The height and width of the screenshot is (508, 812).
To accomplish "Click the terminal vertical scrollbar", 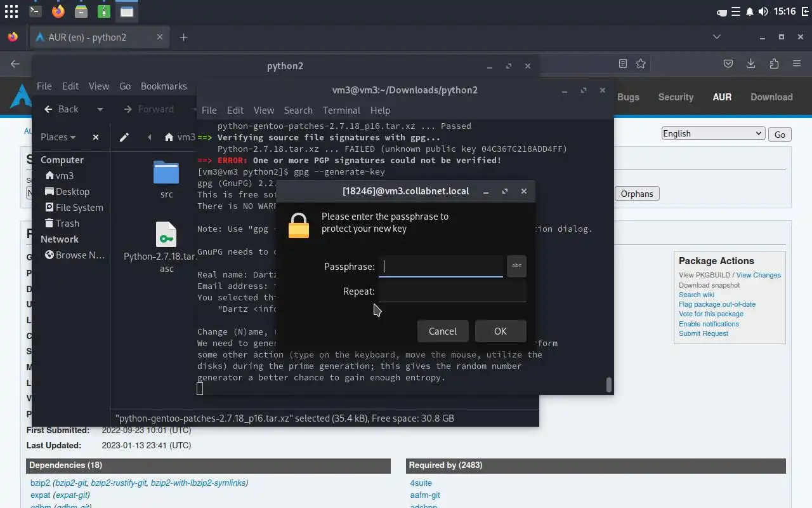I will pos(608,385).
